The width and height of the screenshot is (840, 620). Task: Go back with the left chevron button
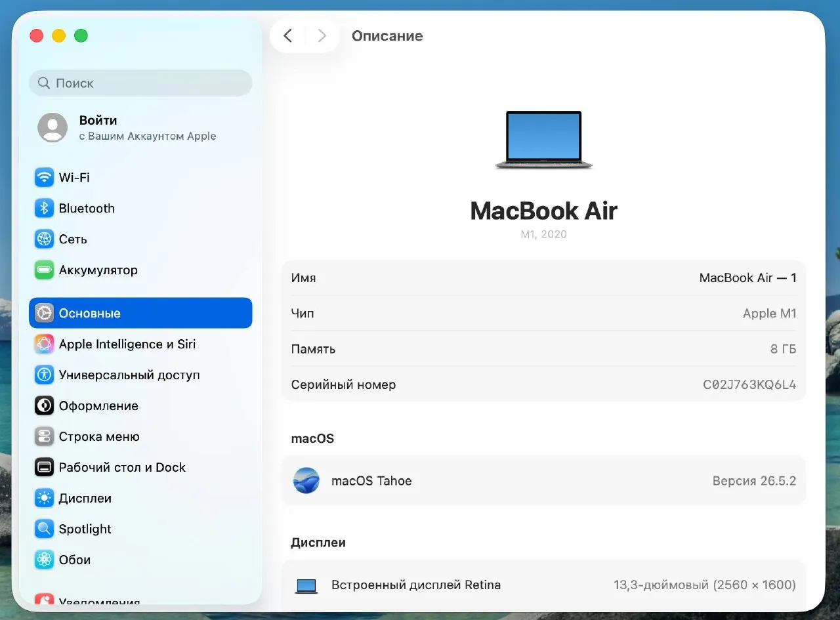pos(287,35)
